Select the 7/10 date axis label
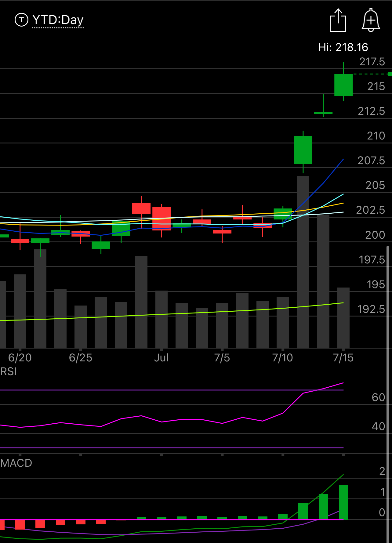Screen dimensions: 392x543 [282, 358]
